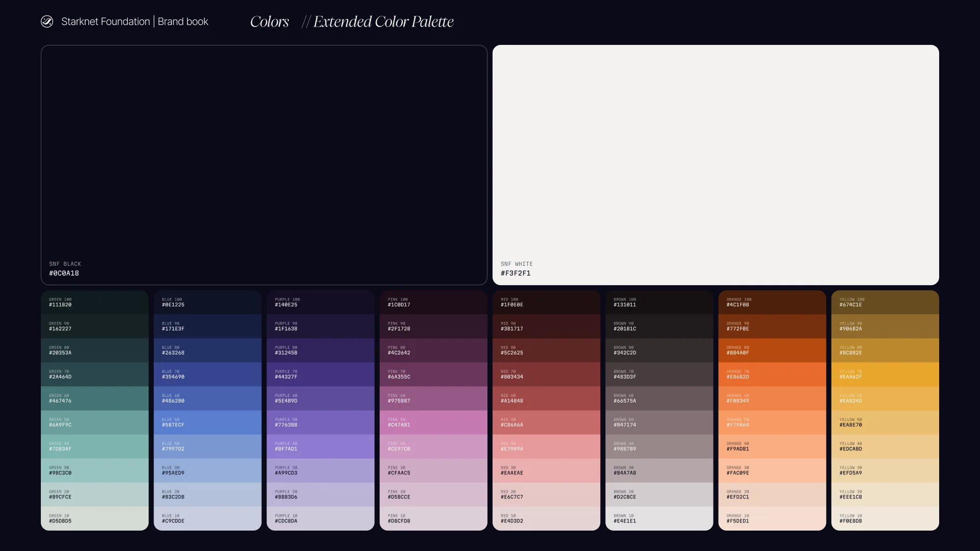
Task: Select the Extended Color Palette heading
Action: tap(383, 21)
